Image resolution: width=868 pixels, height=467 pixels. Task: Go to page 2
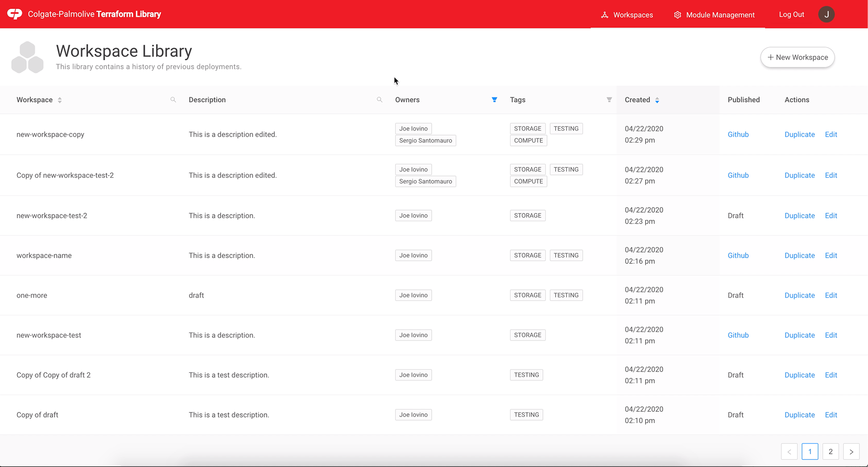coord(830,452)
